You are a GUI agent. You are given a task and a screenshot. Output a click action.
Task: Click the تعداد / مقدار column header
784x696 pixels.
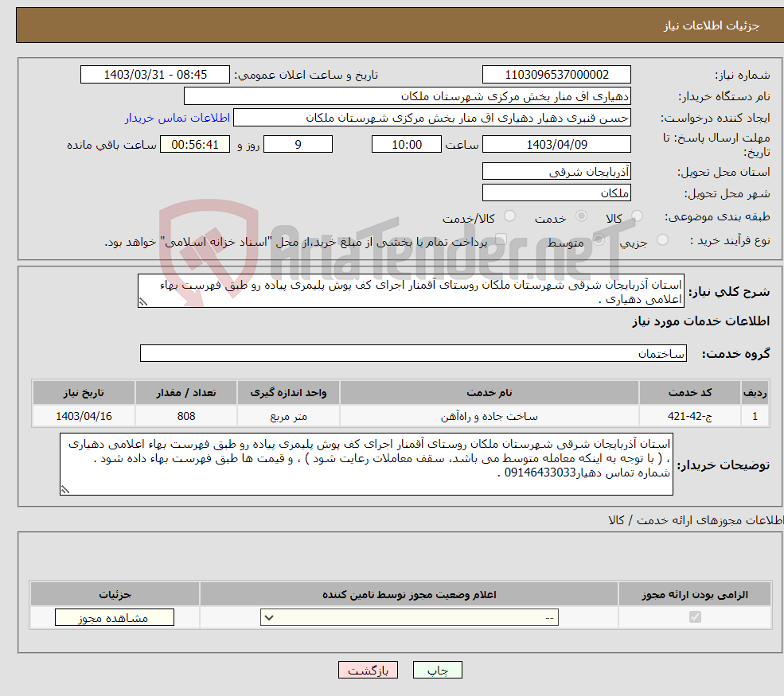point(186,393)
